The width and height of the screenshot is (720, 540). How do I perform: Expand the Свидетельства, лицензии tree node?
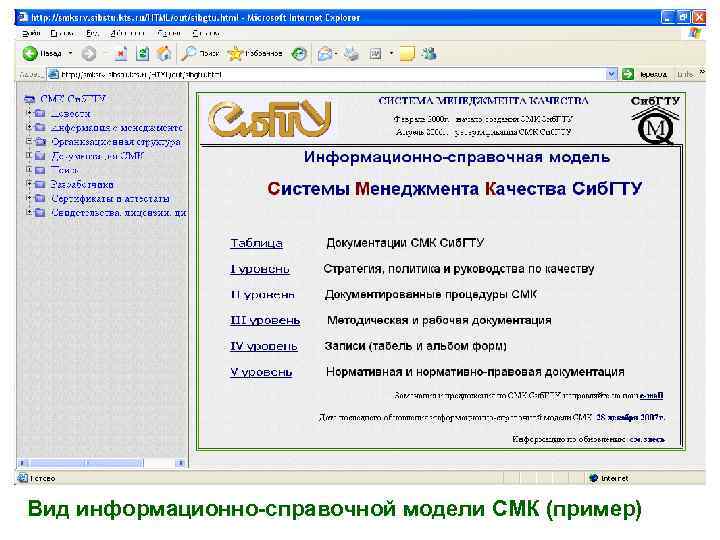[28, 213]
